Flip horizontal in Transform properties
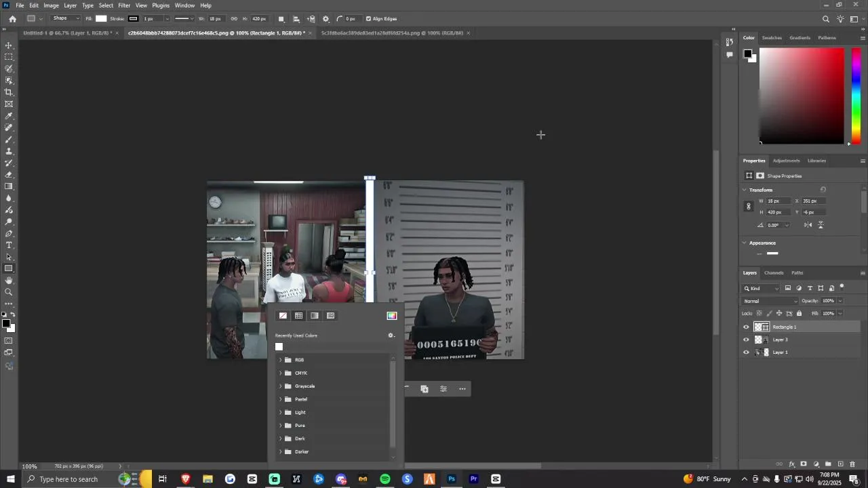 [x=808, y=225]
